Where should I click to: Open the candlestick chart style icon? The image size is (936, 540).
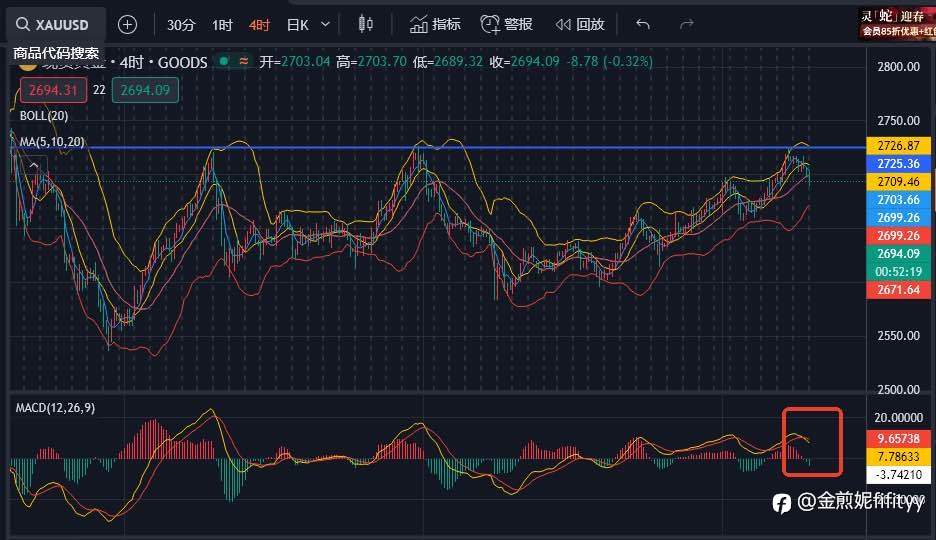pos(365,24)
